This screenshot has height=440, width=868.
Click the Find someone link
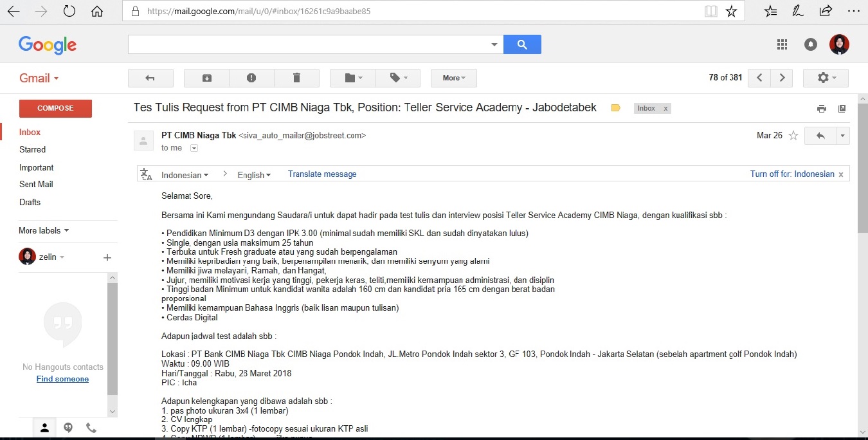[62, 379]
